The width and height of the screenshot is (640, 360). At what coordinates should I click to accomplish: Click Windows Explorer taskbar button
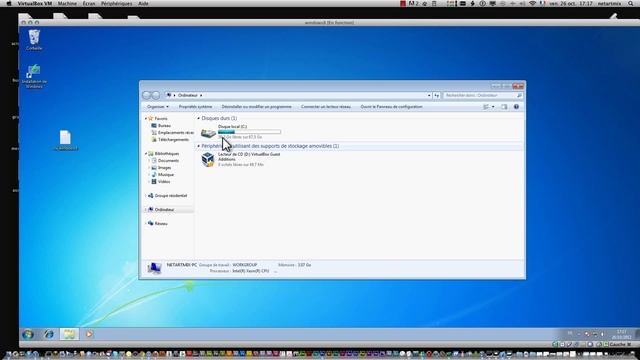point(69,334)
